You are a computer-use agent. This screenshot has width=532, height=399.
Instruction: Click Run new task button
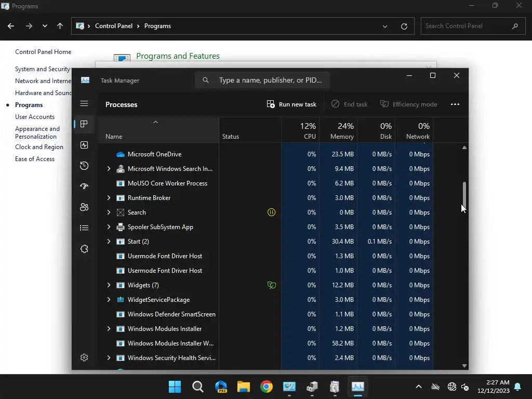tap(291, 104)
